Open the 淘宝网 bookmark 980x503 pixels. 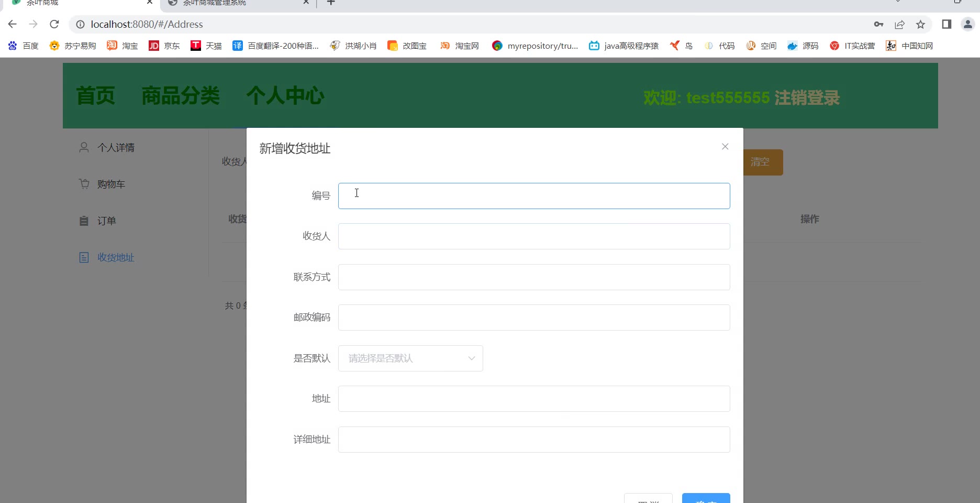[460, 46]
